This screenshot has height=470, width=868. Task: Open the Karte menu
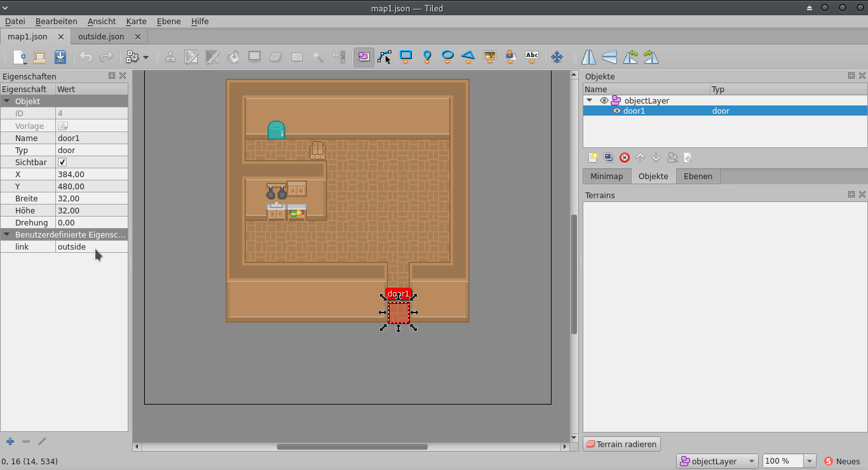(x=137, y=21)
